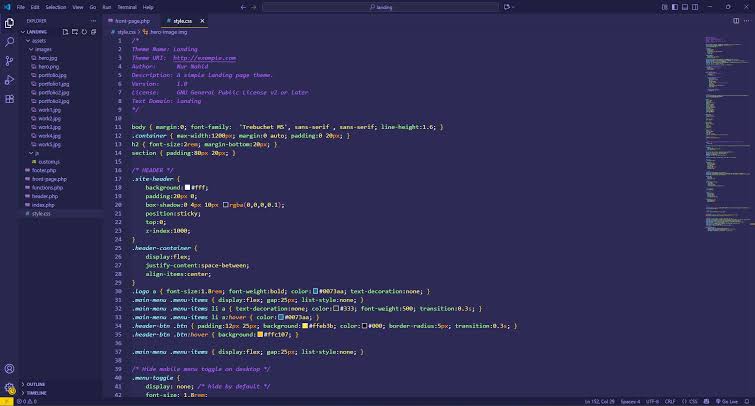
Task: Switch to the front-page.php tab
Action: pyautogui.click(x=130, y=21)
